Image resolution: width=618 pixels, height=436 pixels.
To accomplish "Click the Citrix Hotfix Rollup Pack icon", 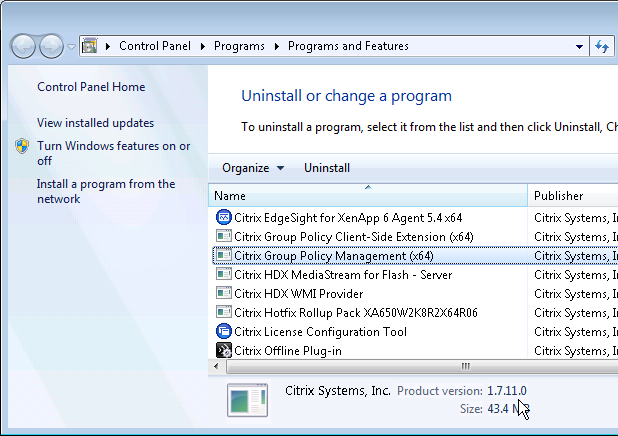I will 223,312.
